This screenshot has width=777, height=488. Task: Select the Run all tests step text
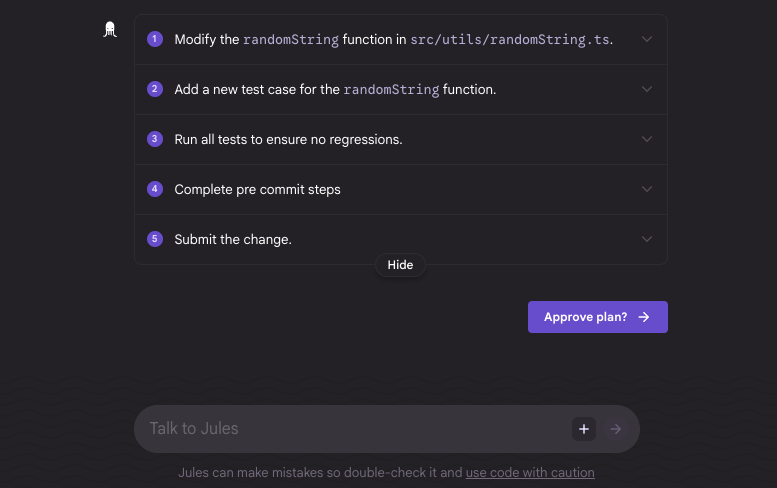288,139
